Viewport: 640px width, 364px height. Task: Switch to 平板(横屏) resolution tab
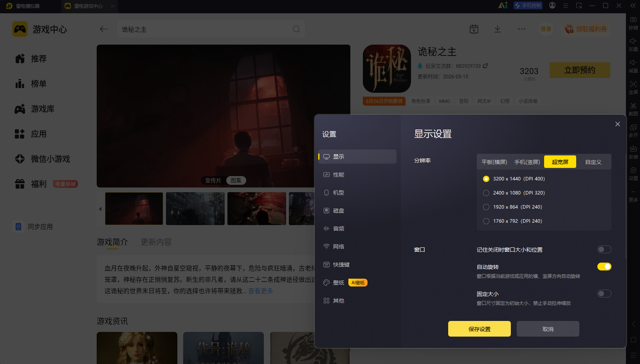pyautogui.click(x=494, y=162)
